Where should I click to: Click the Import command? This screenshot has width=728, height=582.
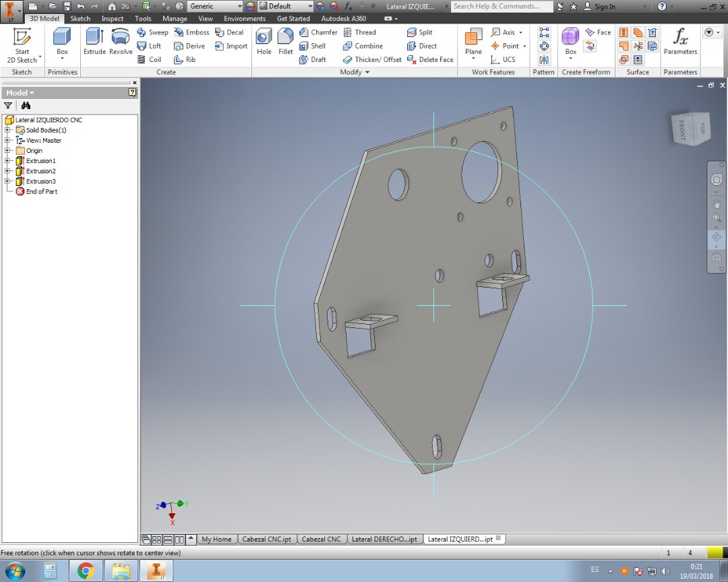click(231, 46)
